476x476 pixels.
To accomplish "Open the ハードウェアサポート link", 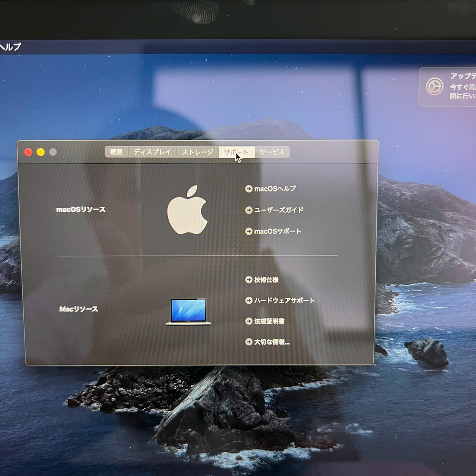I will pyautogui.click(x=284, y=301).
